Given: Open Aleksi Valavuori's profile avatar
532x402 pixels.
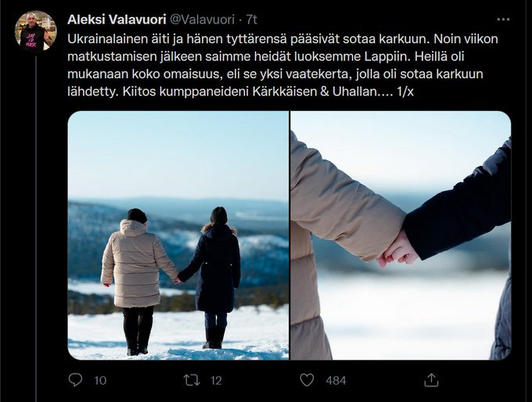Looking at the screenshot, I should [x=36, y=31].
